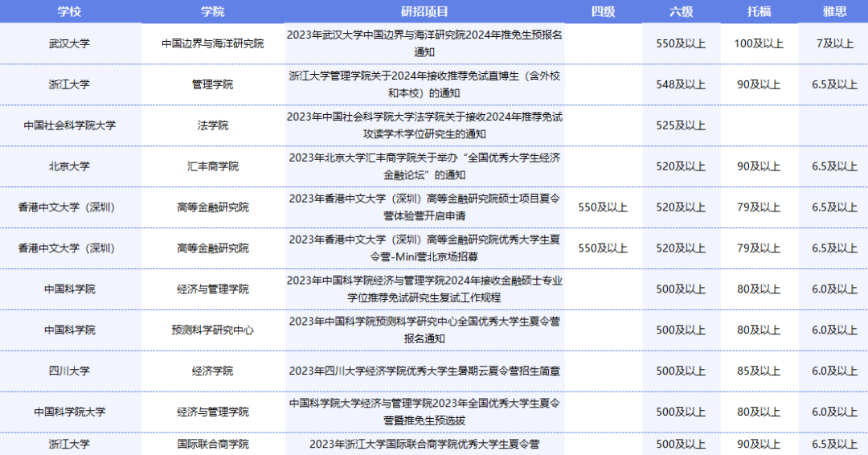Select the 中国科学院大学 cell
This screenshot has width=868, height=455.
69,412
